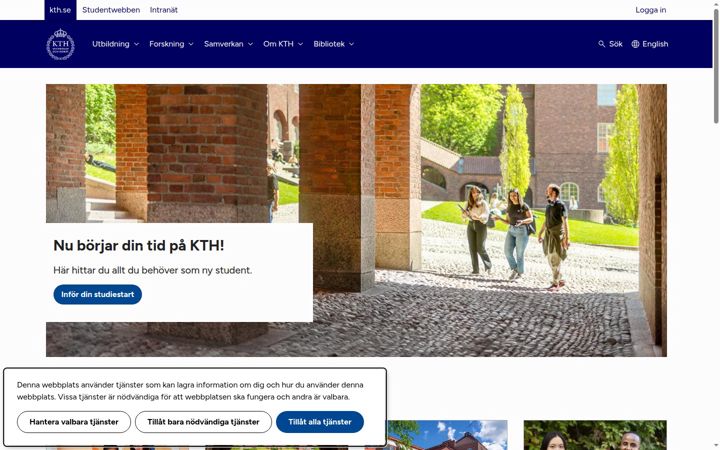Click text Här hittar du allt du behöver

tap(152, 270)
